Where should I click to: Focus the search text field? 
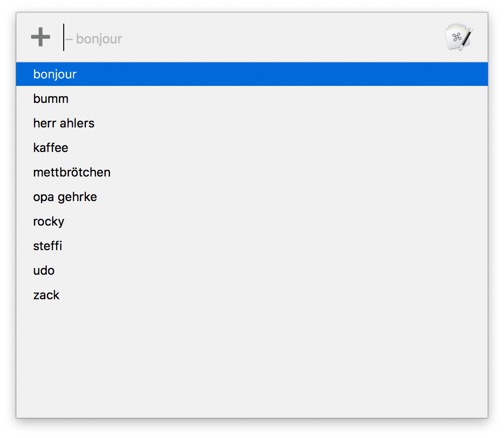coord(251,38)
